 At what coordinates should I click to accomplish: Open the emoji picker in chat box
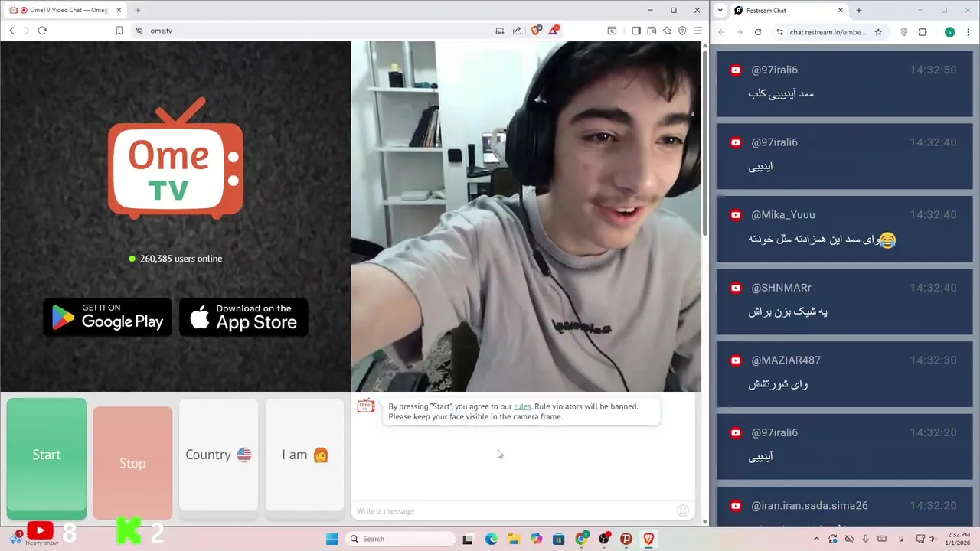point(683,510)
